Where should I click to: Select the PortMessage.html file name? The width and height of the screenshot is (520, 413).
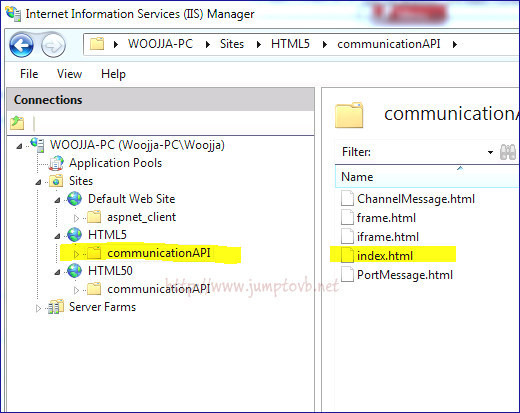pyautogui.click(x=405, y=275)
